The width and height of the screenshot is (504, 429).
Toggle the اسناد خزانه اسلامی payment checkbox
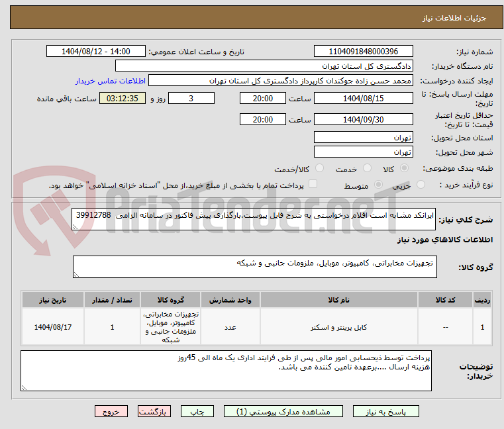click(x=313, y=184)
